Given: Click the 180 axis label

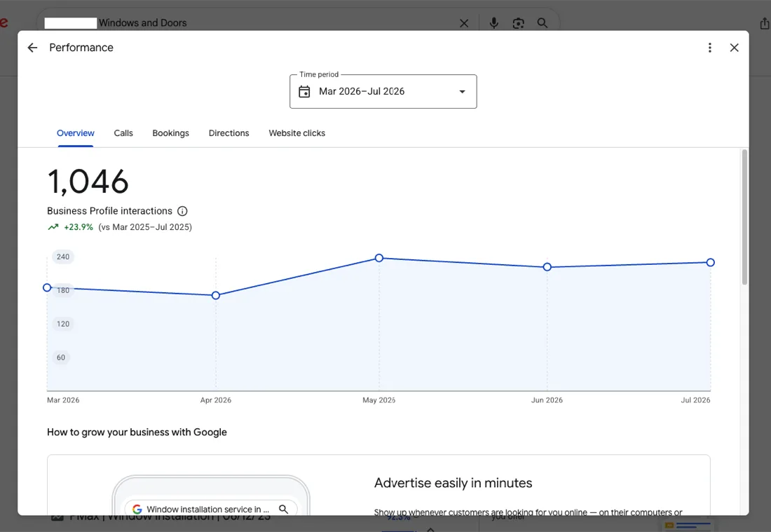Looking at the screenshot, I should click(63, 291).
